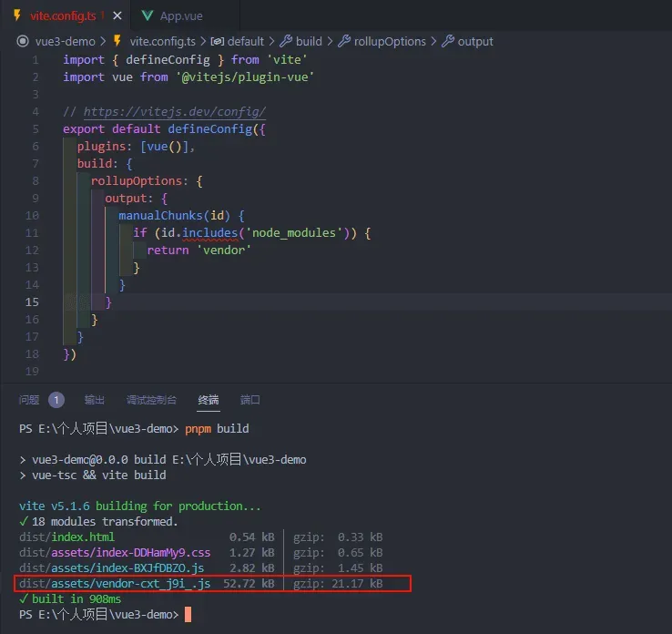Click the line number 15 in the editor gutter
This screenshot has width=672, height=634.
[x=32, y=302]
